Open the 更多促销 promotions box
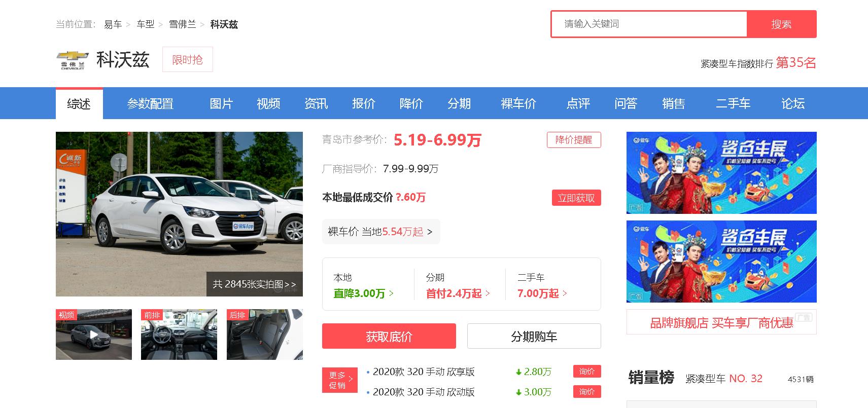Viewport: 868px width, 408px height. [339, 380]
